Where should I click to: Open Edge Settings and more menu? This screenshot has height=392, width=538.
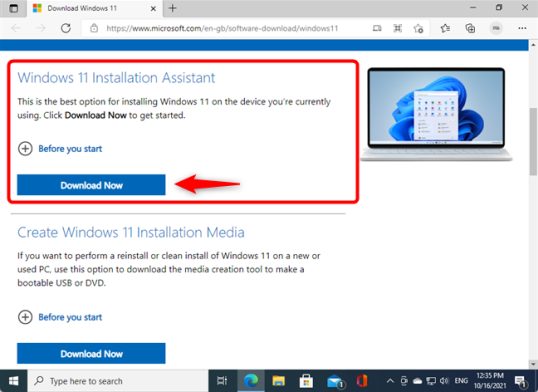pyautogui.click(x=522, y=28)
